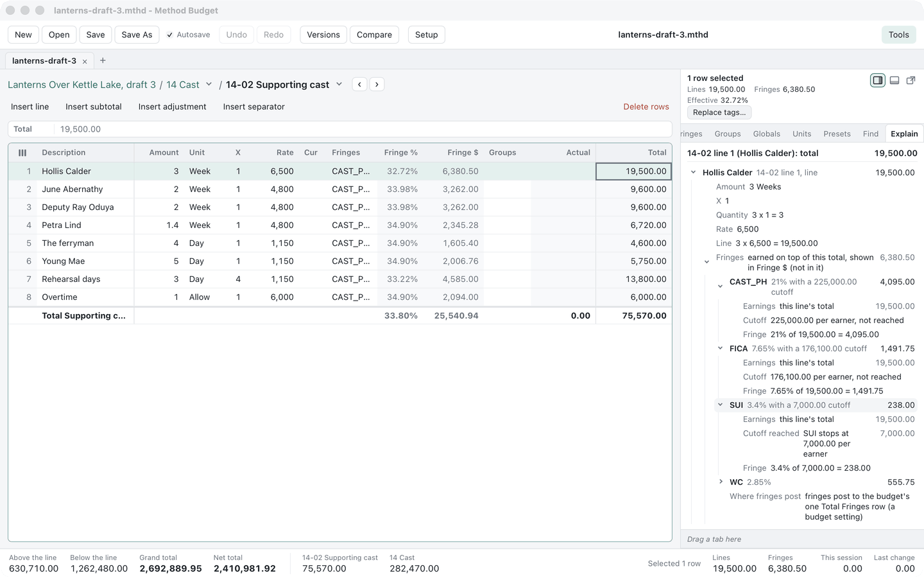Click the New button

pyautogui.click(x=23, y=35)
